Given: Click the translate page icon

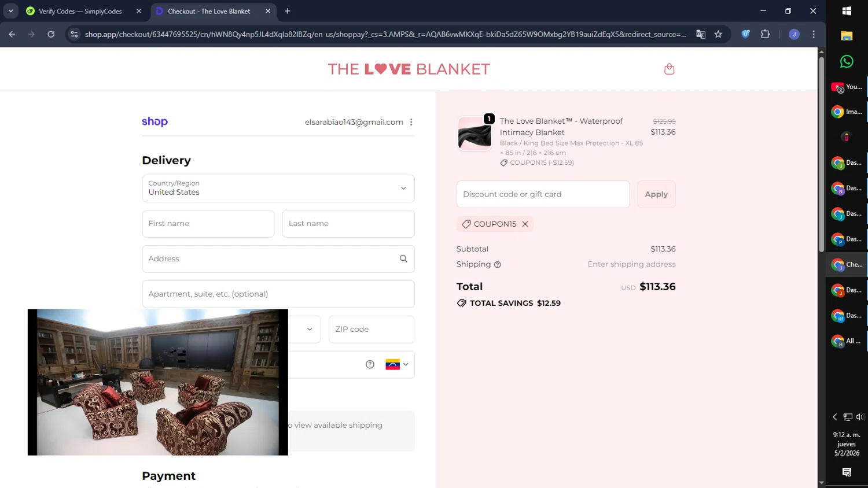Looking at the screenshot, I should click(x=701, y=34).
